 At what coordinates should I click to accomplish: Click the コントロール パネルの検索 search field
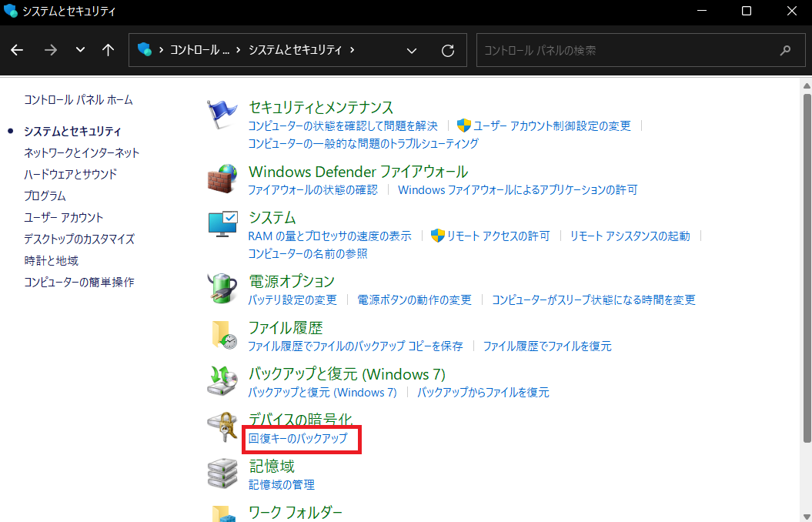[640, 50]
